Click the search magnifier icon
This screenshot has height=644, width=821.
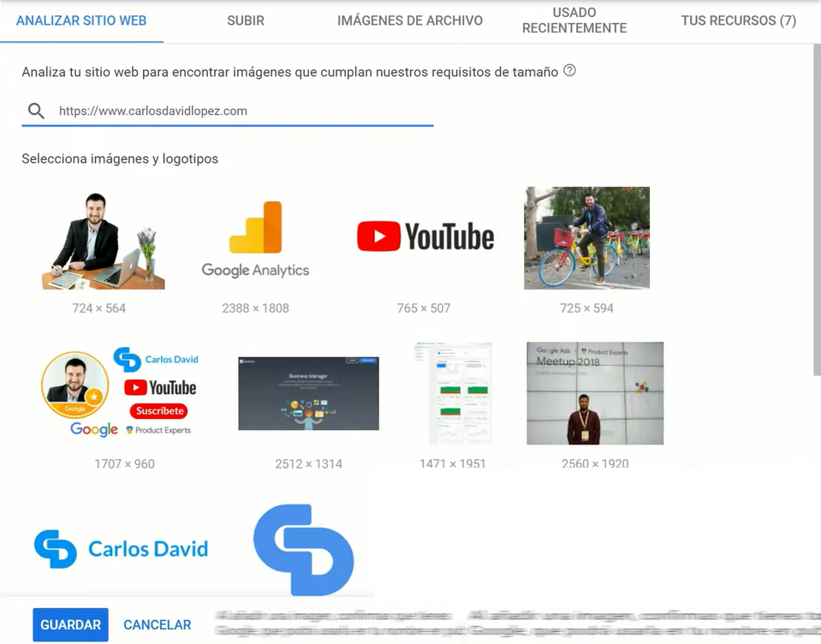point(36,110)
